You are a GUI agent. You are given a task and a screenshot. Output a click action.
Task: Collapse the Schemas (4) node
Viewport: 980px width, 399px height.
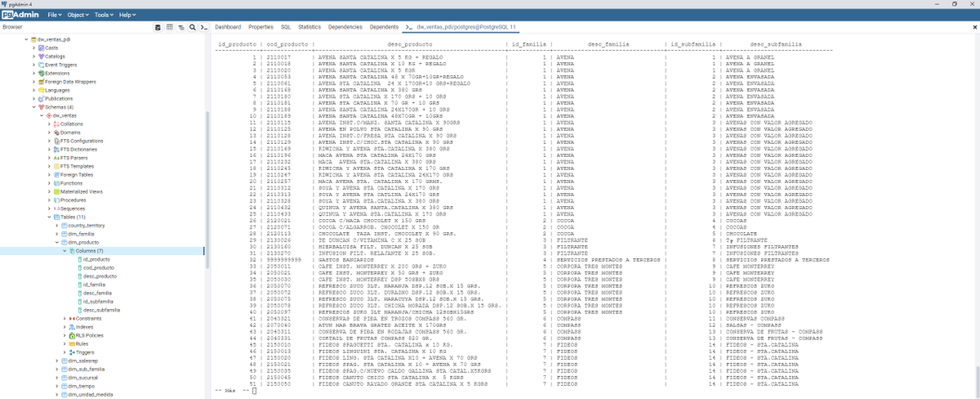pos(34,107)
